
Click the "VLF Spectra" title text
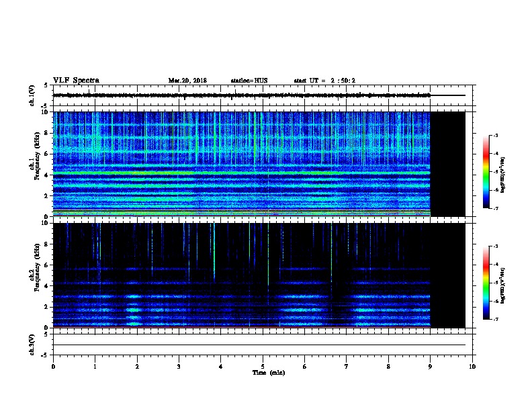point(76,81)
